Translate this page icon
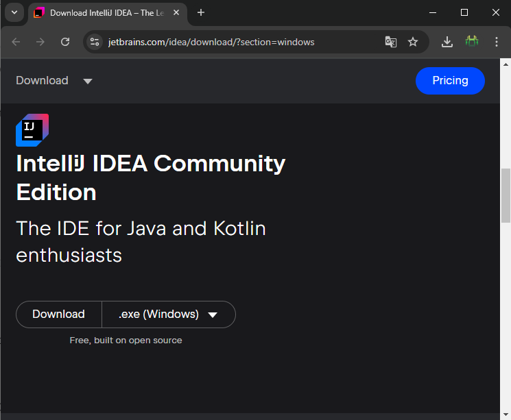The width and height of the screenshot is (511, 420). click(391, 42)
